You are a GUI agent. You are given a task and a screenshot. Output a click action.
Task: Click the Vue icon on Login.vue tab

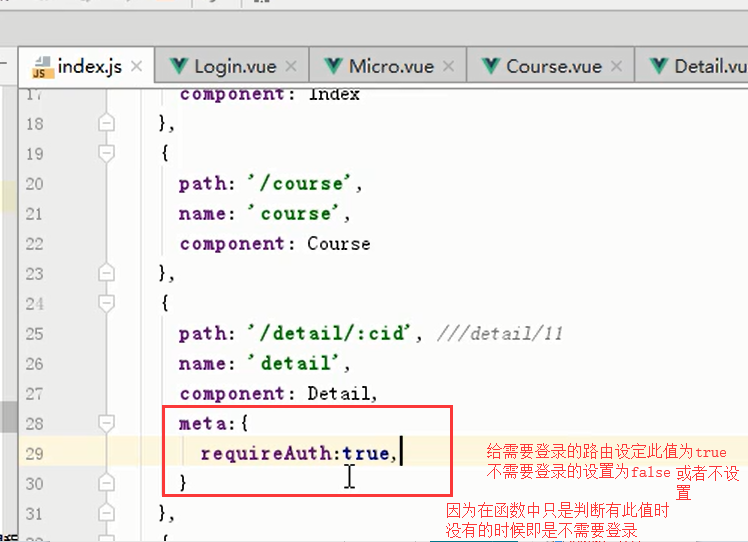pos(179,66)
